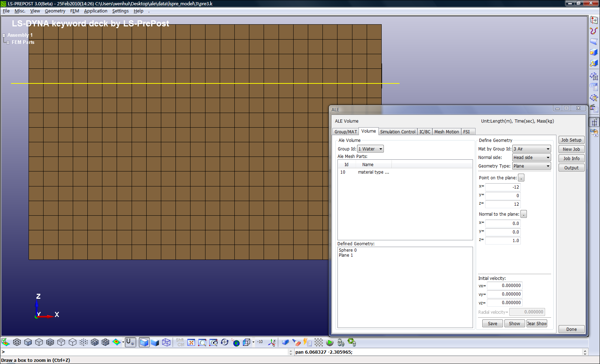Select the curve tool in the right toolbar
This screenshot has height=364, width=600.
(x=594, y=31)
